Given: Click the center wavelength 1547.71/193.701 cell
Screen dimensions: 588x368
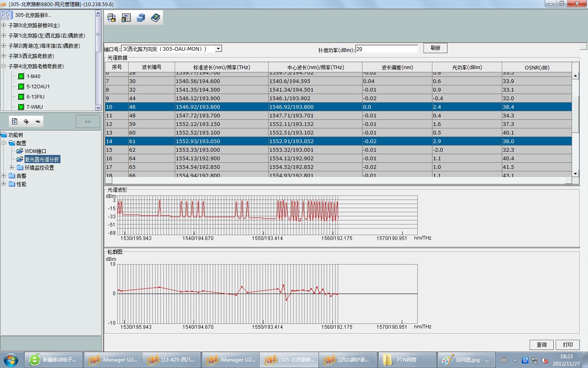Looking at the screenshot, I should click(x=315, y=115).
